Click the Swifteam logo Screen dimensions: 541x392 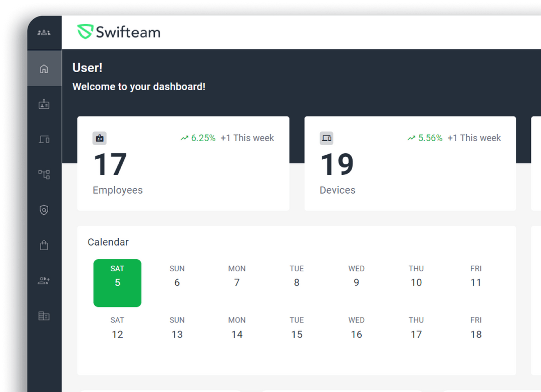(x=119, y=32)
